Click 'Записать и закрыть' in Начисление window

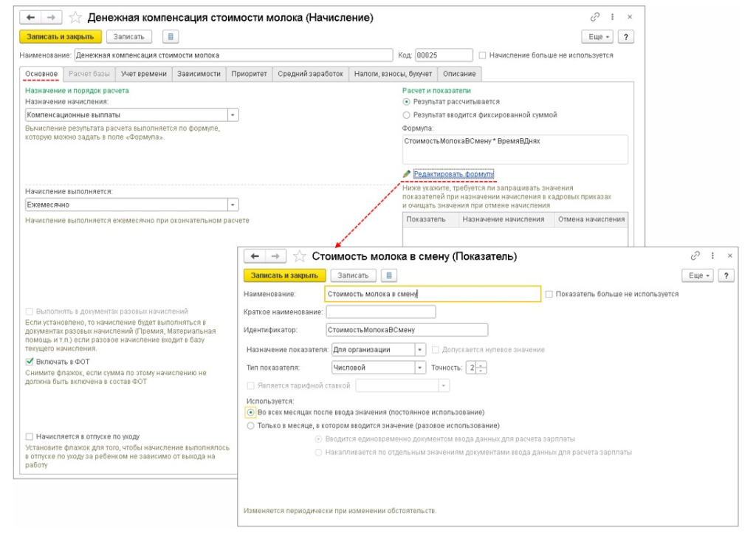tap(61, 37)
